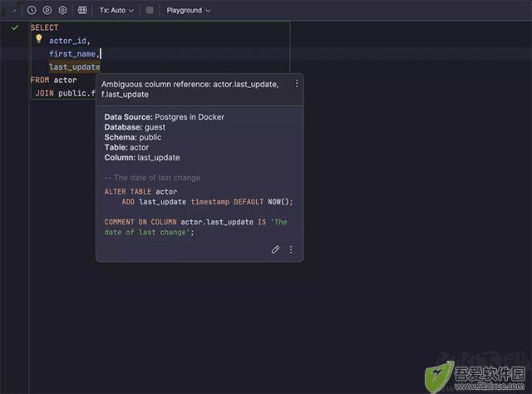Click the ALTER TABLE actor statement in popup

tap(198, 197)
